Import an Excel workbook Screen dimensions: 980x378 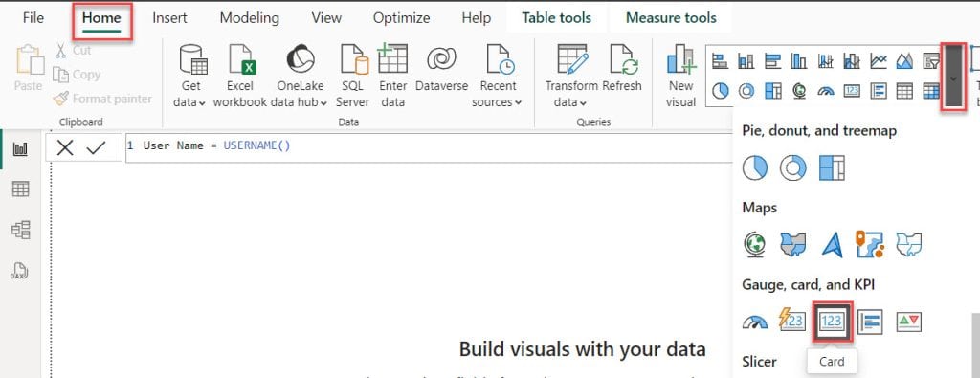pyautogui.click(x=240, y=77)
